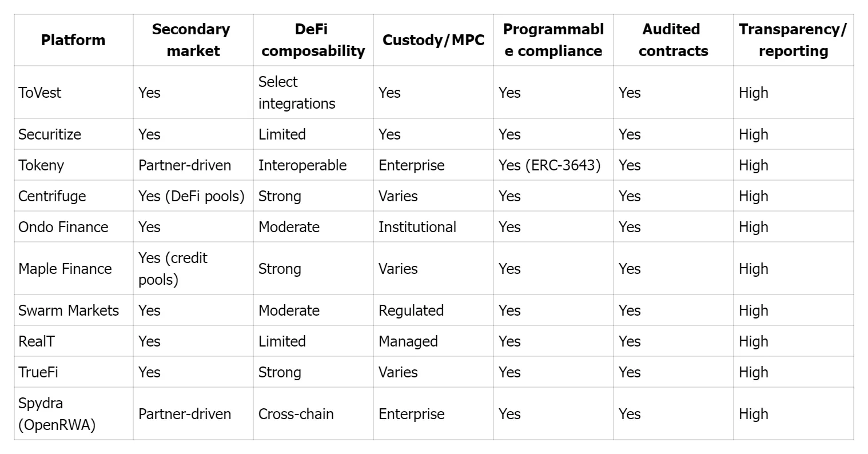This screenshot has height=454, width=868.
Task: Select the DeFi composability header cell
Action: pyautogui.click(x=313, y=40)
